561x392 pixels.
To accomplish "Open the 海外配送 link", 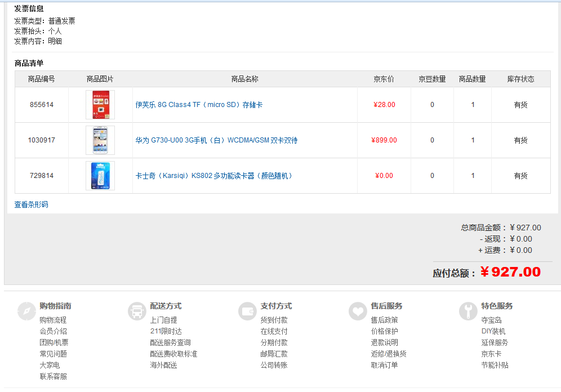I will (x=163, y=365).
